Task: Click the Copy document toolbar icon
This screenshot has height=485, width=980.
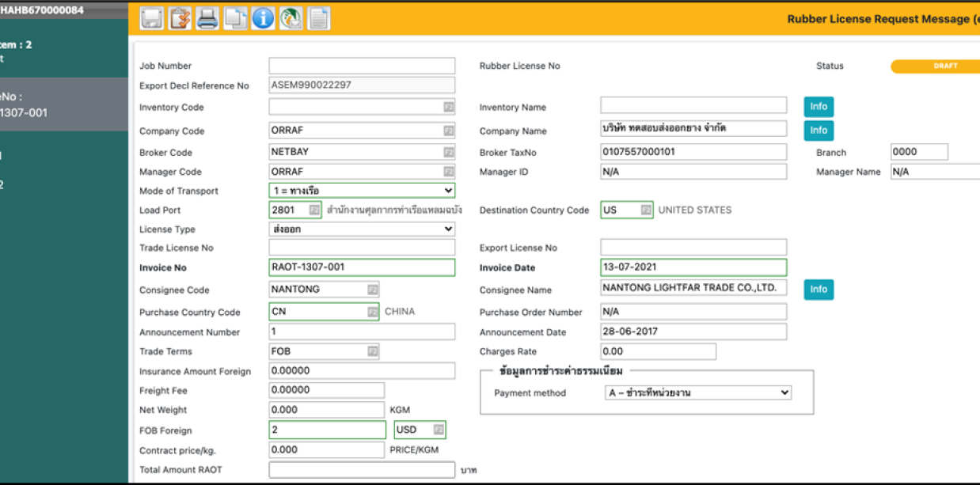Action: click(x=235, y=18)
